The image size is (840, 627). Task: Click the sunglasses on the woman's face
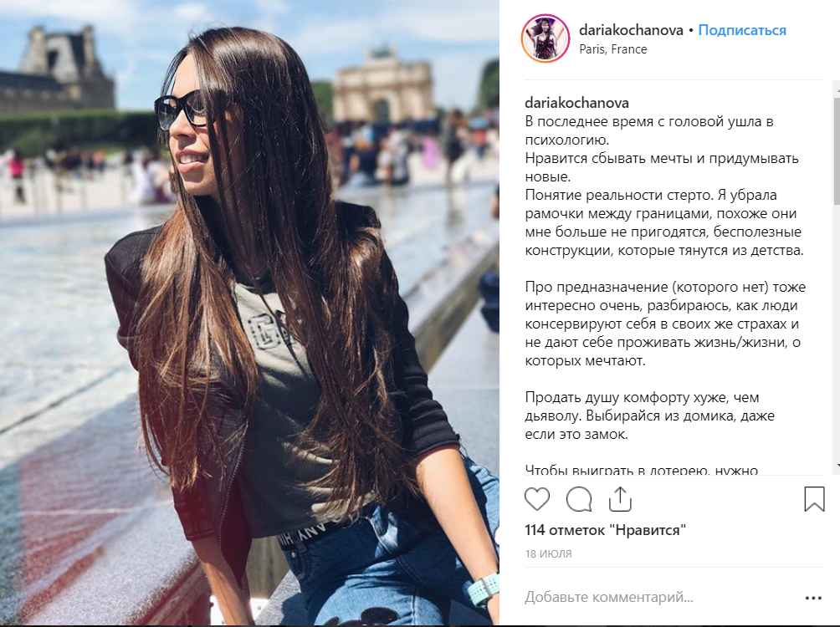182,111
